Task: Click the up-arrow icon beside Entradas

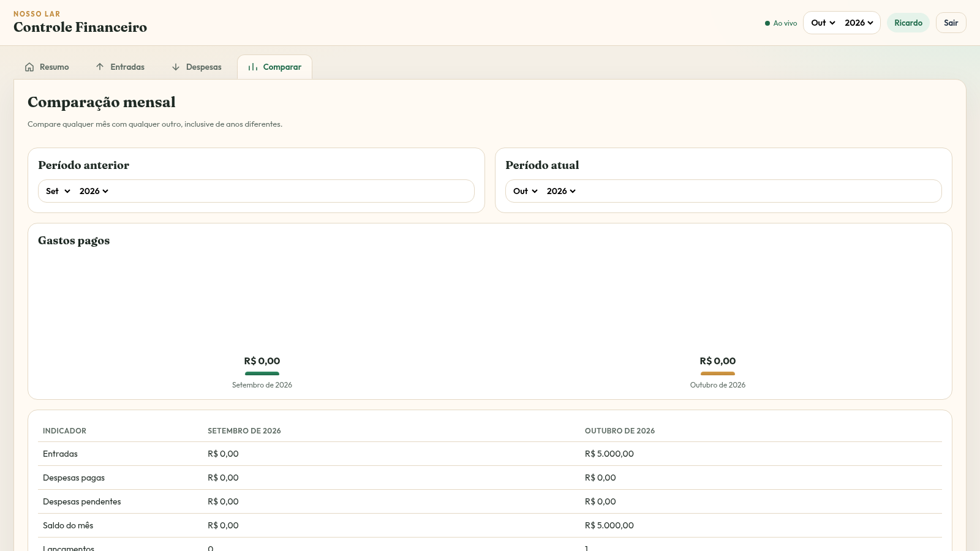Action: [x=100, y=67]
